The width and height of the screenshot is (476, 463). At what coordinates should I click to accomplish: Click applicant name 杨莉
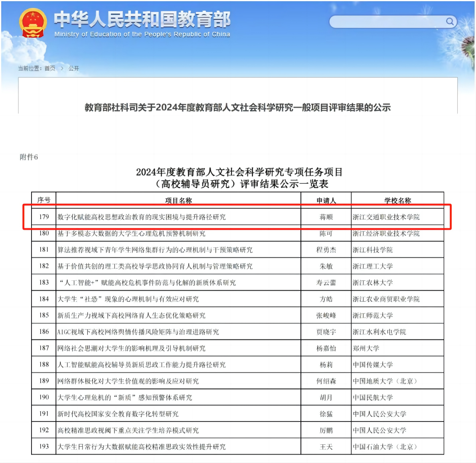point(326,364)
